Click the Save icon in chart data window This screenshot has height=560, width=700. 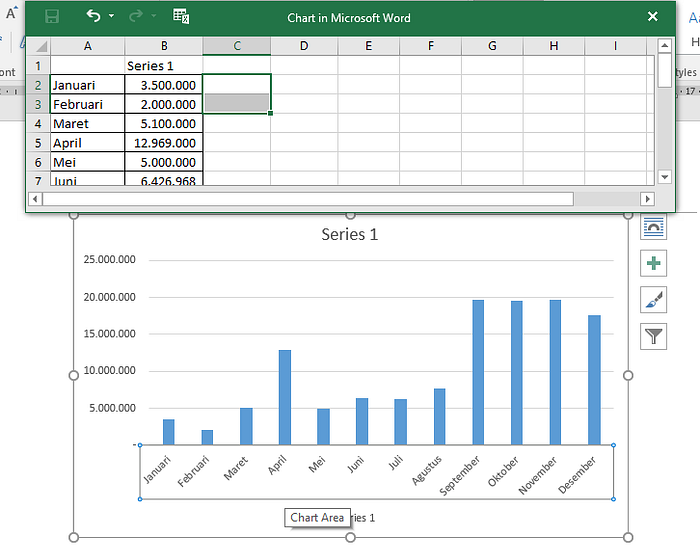52,17
